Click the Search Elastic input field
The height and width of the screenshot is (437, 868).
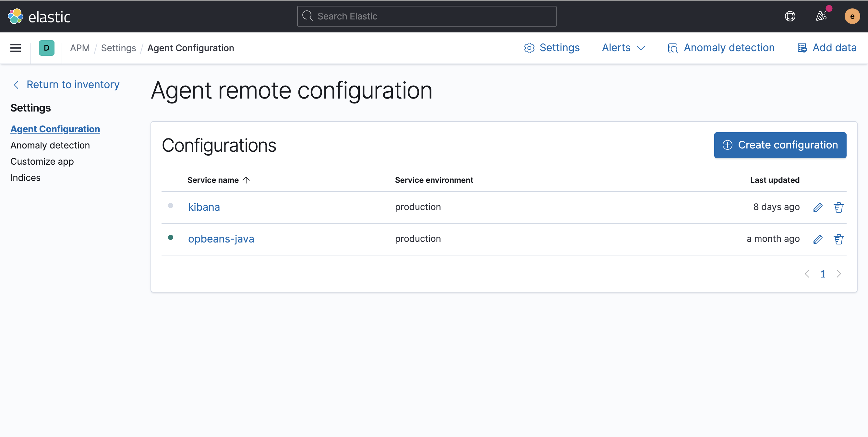coord(426,16)
